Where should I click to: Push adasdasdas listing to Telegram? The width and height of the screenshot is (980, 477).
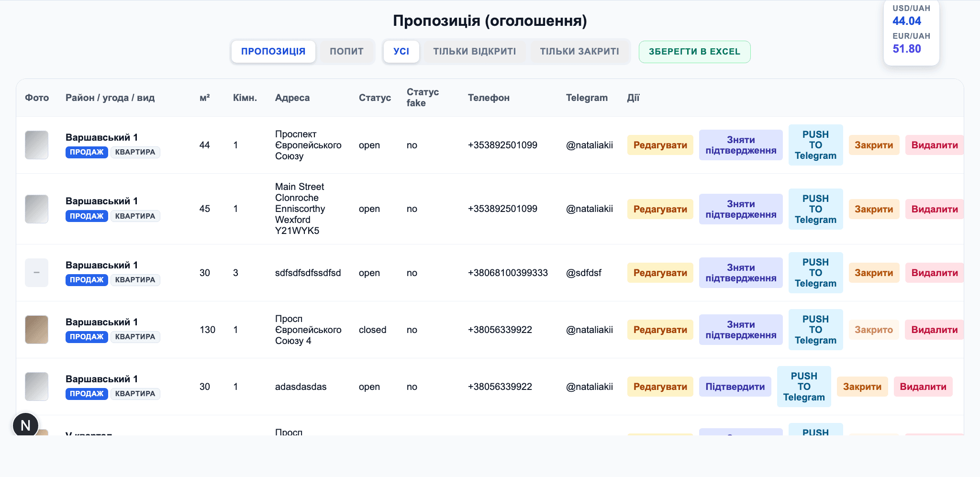(x=804, y=387)
